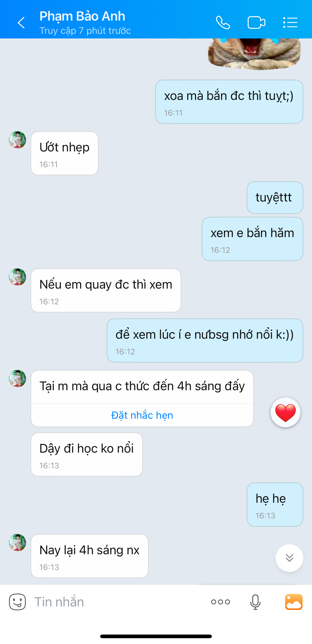Tap the cat sticker image
Screen dimensions: 312x644
254,53
